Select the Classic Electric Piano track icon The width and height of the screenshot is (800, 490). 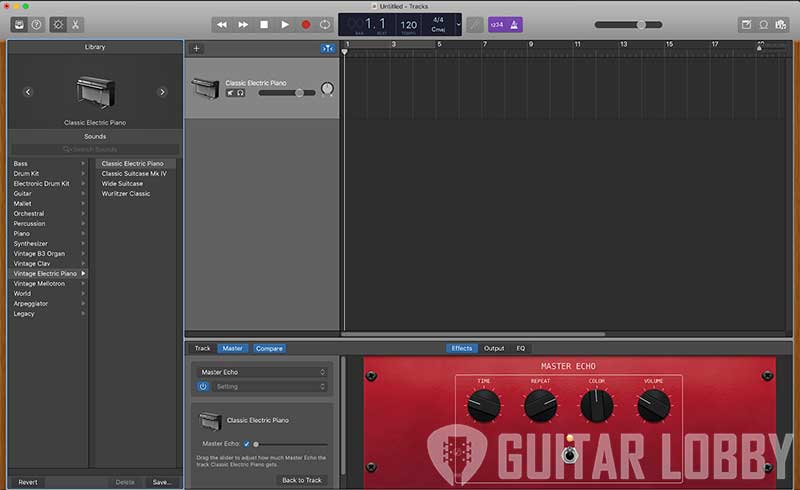206,89
